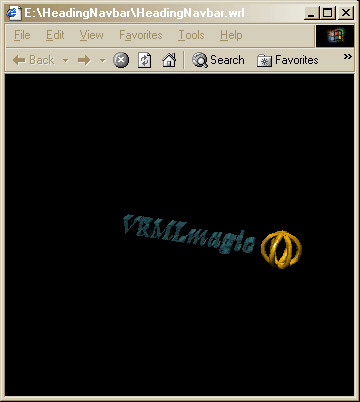This screenshot has height=402, width=360.
Task: Expand the Back history dropdown arrow
Action: point(66,61)
